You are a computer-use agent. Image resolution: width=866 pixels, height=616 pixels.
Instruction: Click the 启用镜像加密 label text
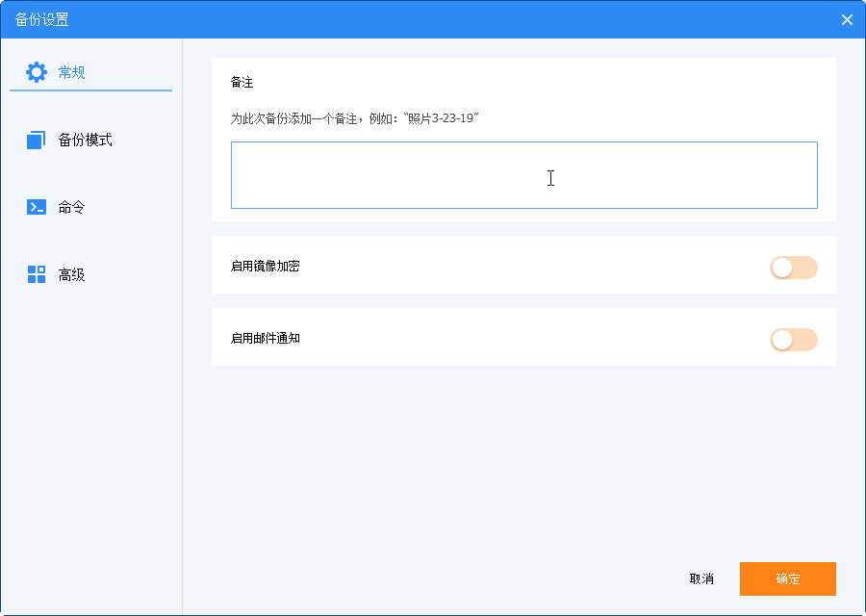(266, 267)
